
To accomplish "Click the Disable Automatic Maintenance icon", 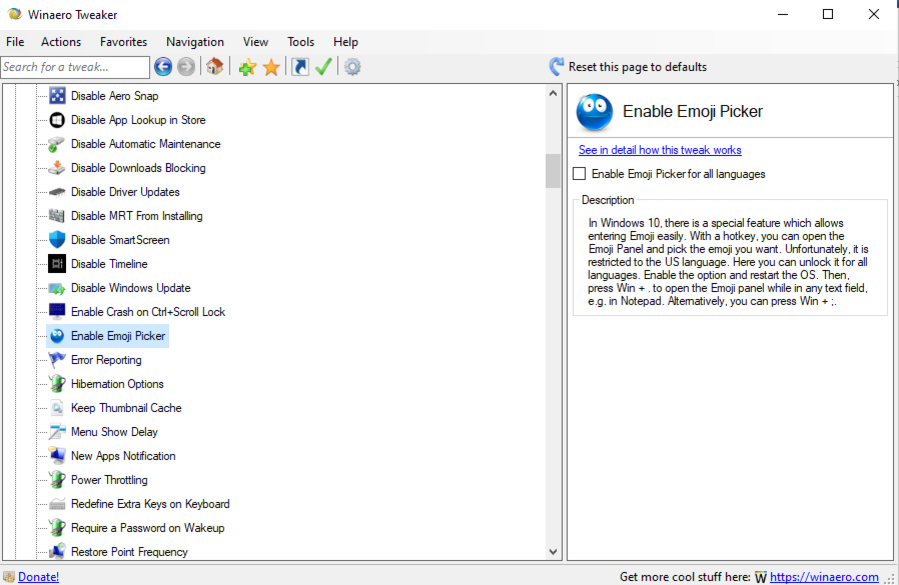I will coord(57,144).
